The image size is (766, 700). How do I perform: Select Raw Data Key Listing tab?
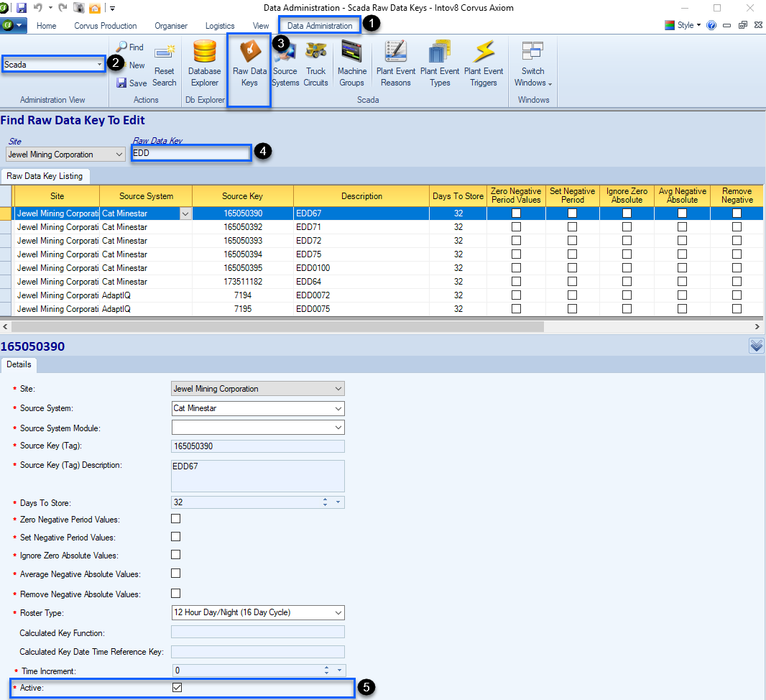click(x=45, y=176)
